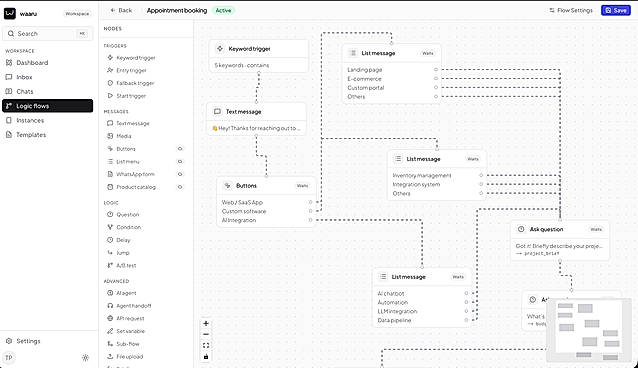Select the API request node icon
Viewport: 638px width, 368px height.
pyautogui.click(x=110, y=318)
